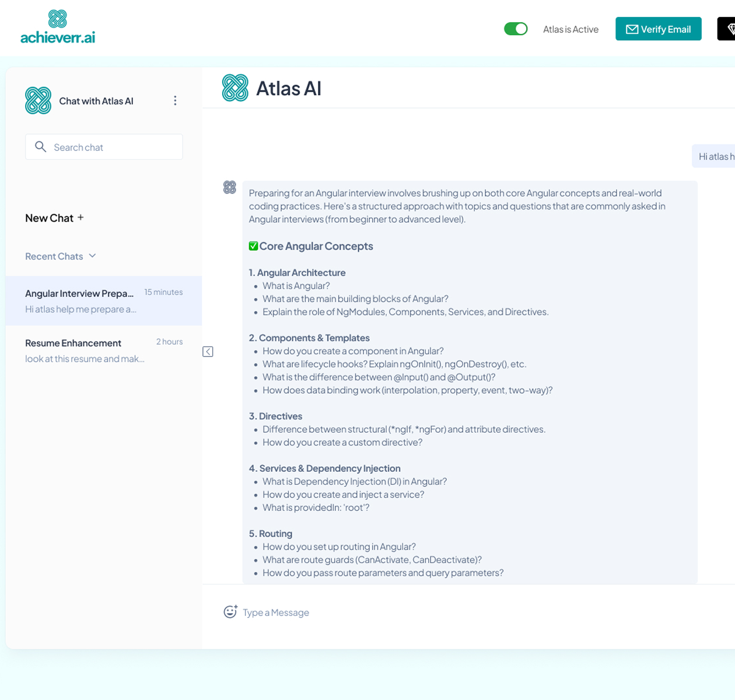Viewport: 735px width, 700px height.
Task: Click the Recent Chats section label
Action: point(54,256)
